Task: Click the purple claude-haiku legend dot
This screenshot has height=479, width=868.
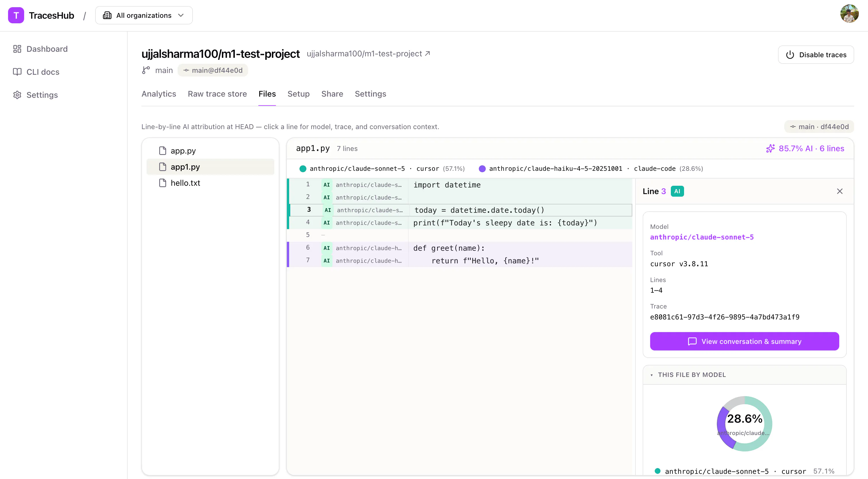Action: 482,168
